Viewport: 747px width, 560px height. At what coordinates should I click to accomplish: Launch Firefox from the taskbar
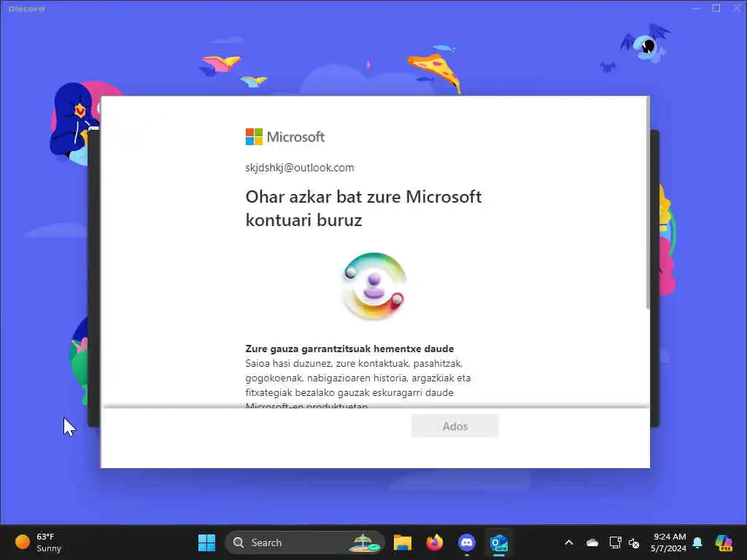[x=435, y=542]
